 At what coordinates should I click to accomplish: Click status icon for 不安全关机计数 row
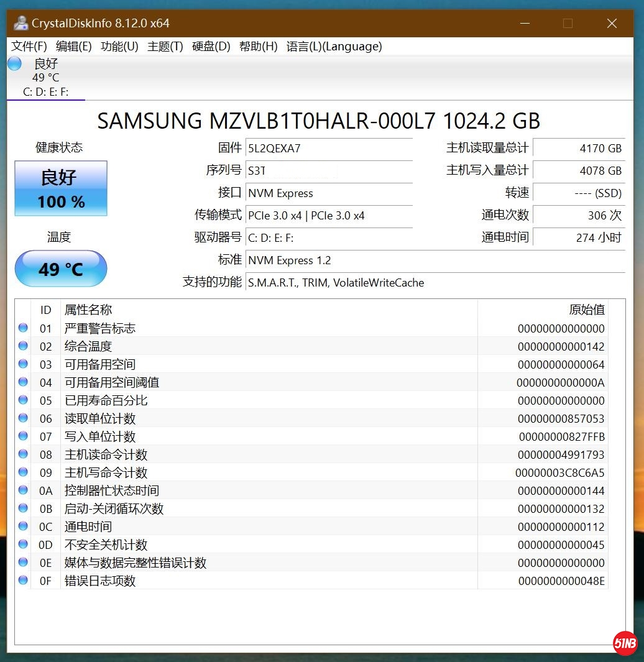(24, 544)
